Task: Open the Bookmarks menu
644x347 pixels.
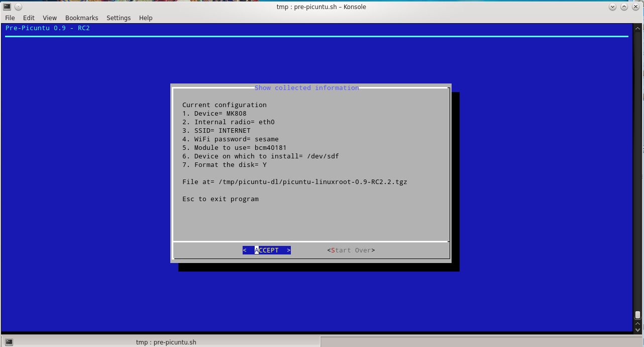Action: pyautogui.click(x=81, y=18)
